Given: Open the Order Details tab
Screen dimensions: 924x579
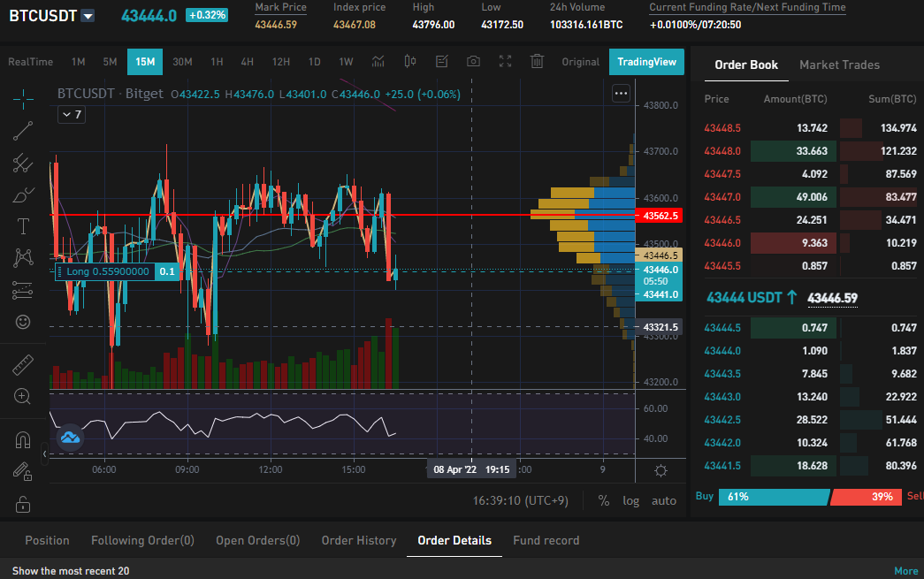Looking at the screenshot, I should click(x=454, y=540).
